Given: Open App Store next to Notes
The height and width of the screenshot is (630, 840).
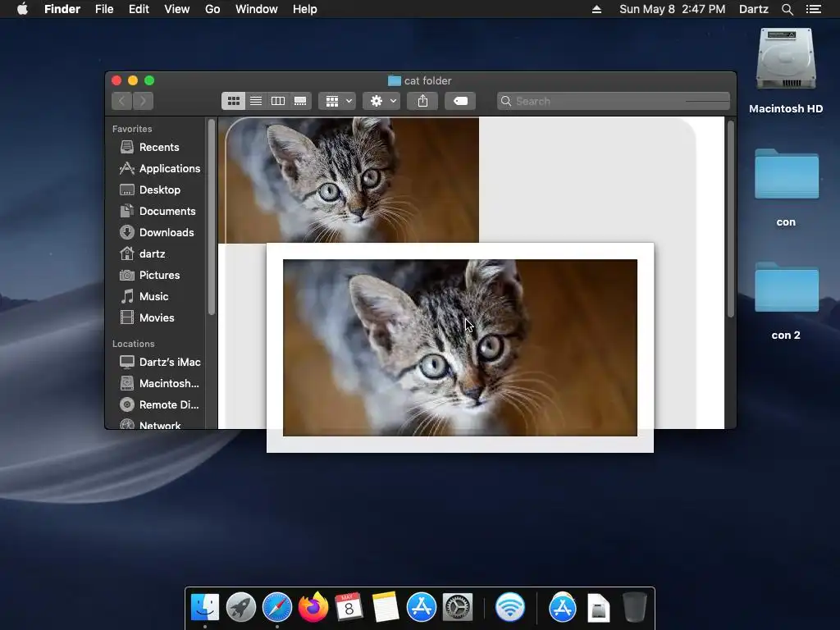Looking at the screenshot, I should [422, 608].
